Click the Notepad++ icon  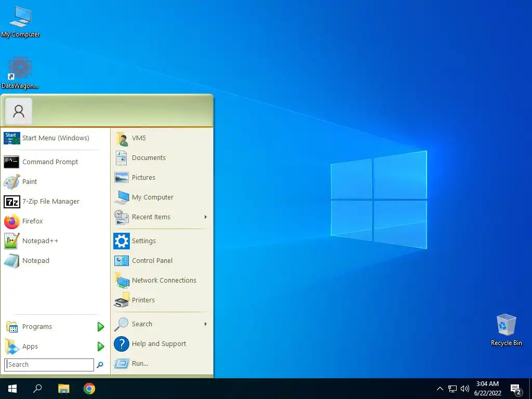click(12, 241)
